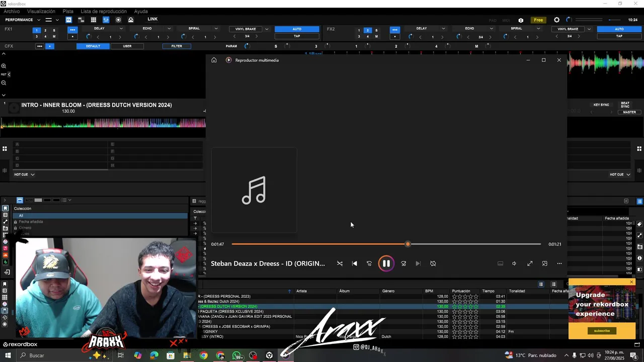Open the pad grid view icon
This screenshot has height=362, width=644.
point(93,20)
